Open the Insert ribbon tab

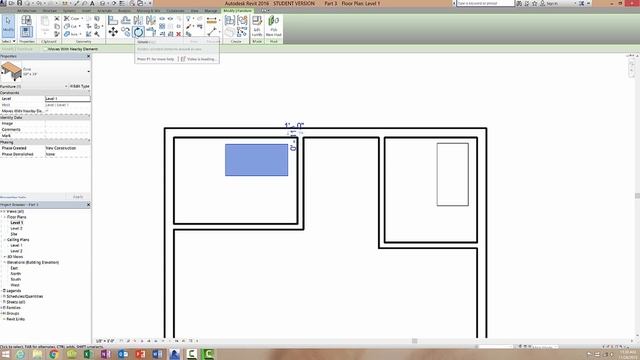point(87,11)
